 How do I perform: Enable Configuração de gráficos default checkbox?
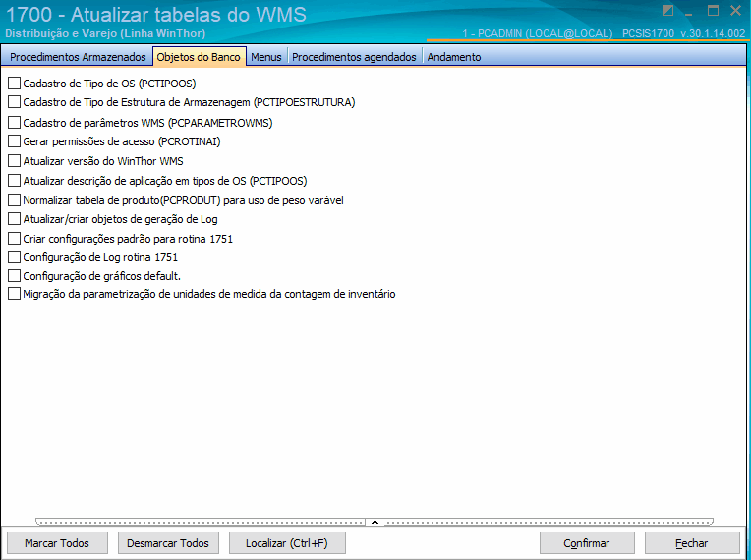(x=15, y=276)
